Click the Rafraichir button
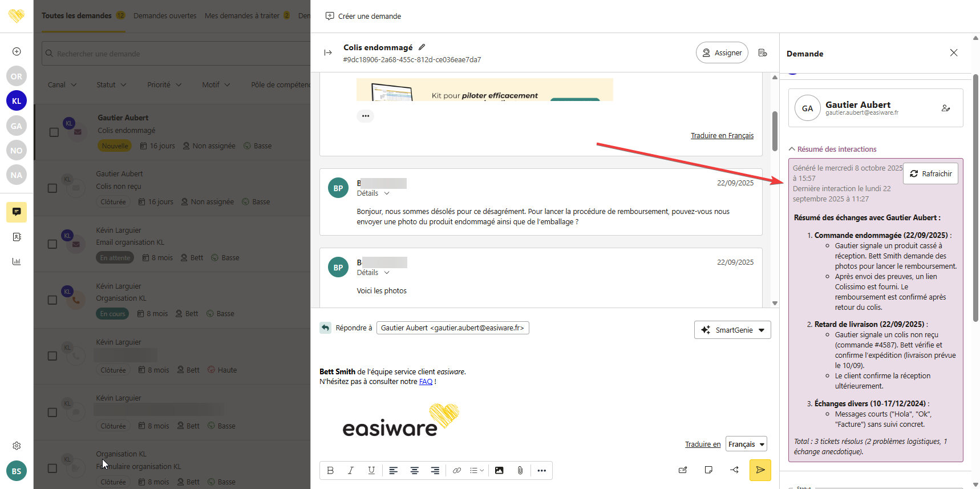 click(930, 173)
